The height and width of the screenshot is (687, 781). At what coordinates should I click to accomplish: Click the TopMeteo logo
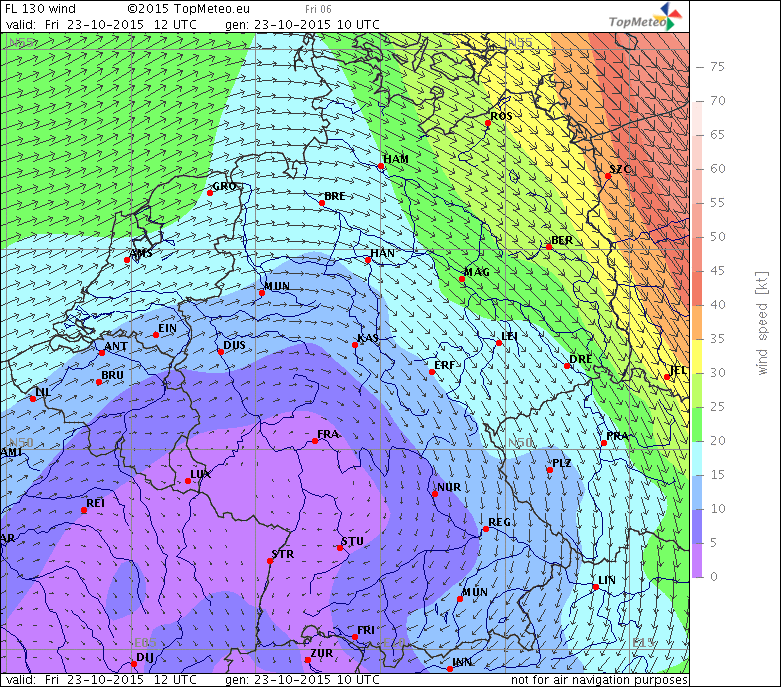pyautogui.click(x=647, y=18)
